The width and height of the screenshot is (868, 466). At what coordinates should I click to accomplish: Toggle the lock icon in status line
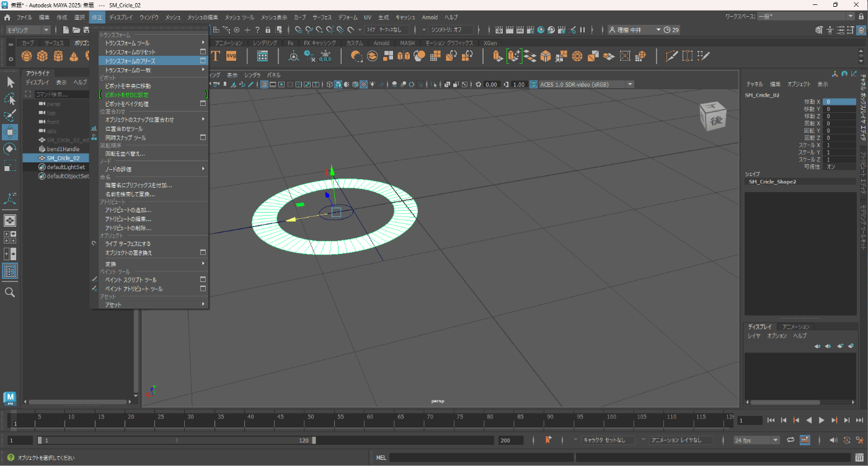(x=267, y=30)
